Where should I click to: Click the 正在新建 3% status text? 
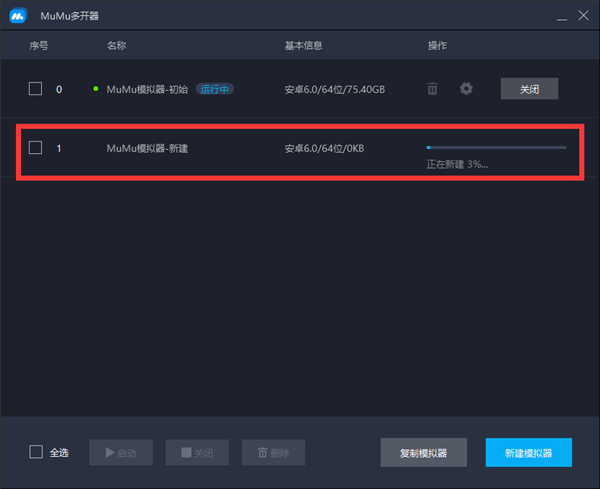tap(457, 165)
